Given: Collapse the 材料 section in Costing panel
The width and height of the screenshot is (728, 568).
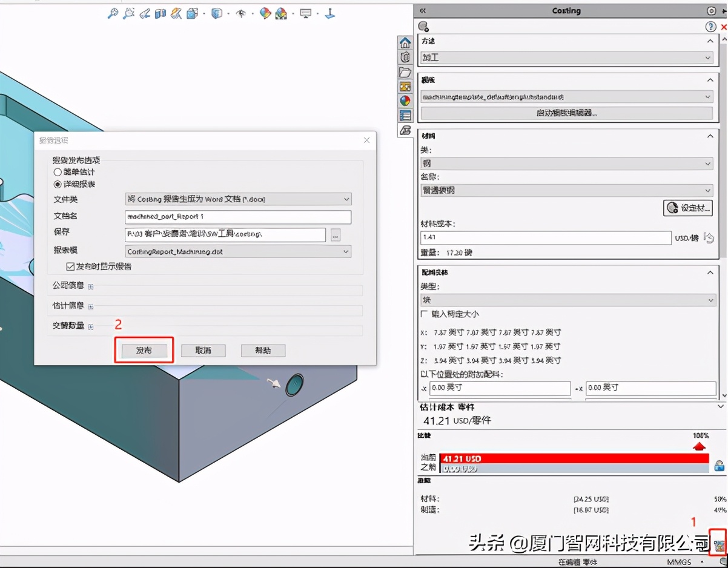Looking at the screenshot, I should click(710, 136).
